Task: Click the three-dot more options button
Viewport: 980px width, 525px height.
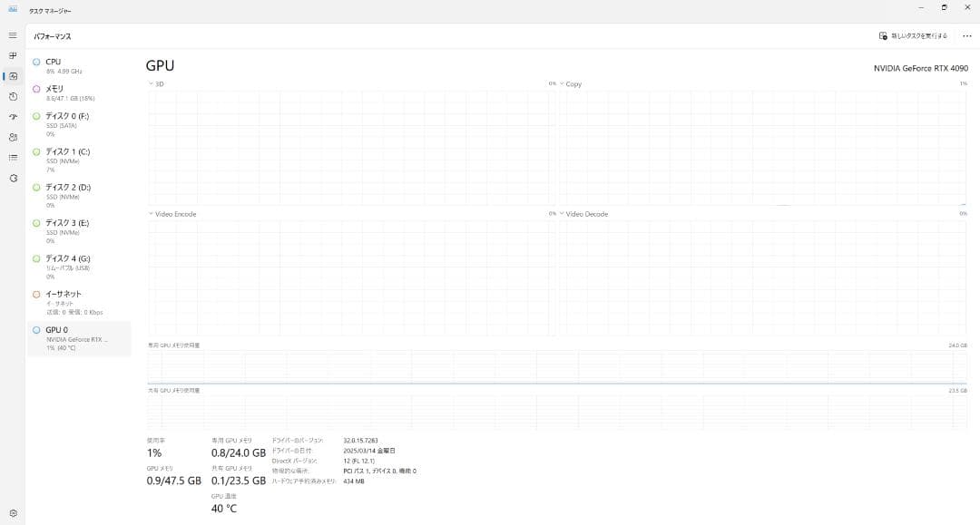Action: tap(966, 36)
